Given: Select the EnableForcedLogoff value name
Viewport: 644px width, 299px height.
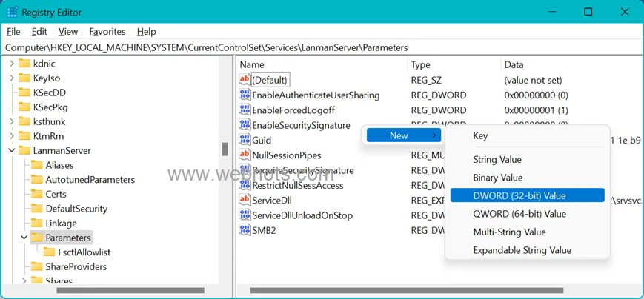Looking at the screenshot, I should point(293,110).
